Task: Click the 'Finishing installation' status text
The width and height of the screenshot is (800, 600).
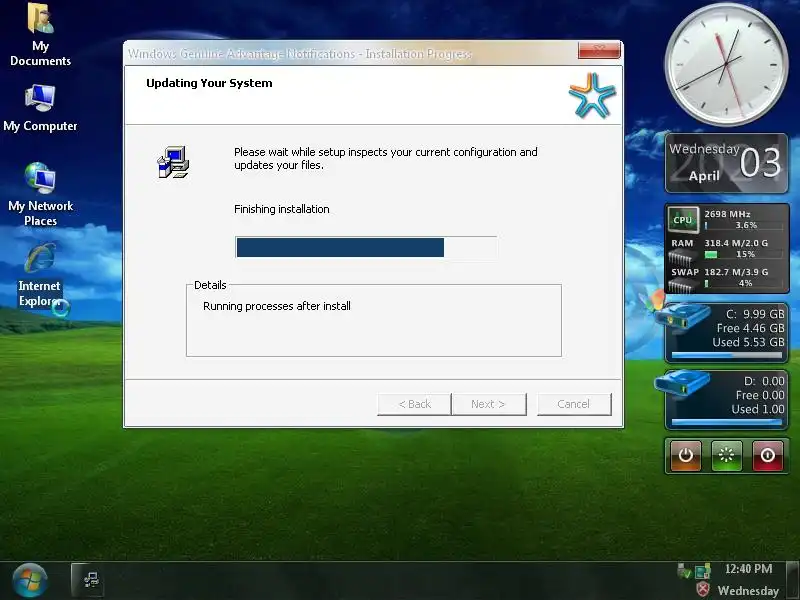Action: 282,209
